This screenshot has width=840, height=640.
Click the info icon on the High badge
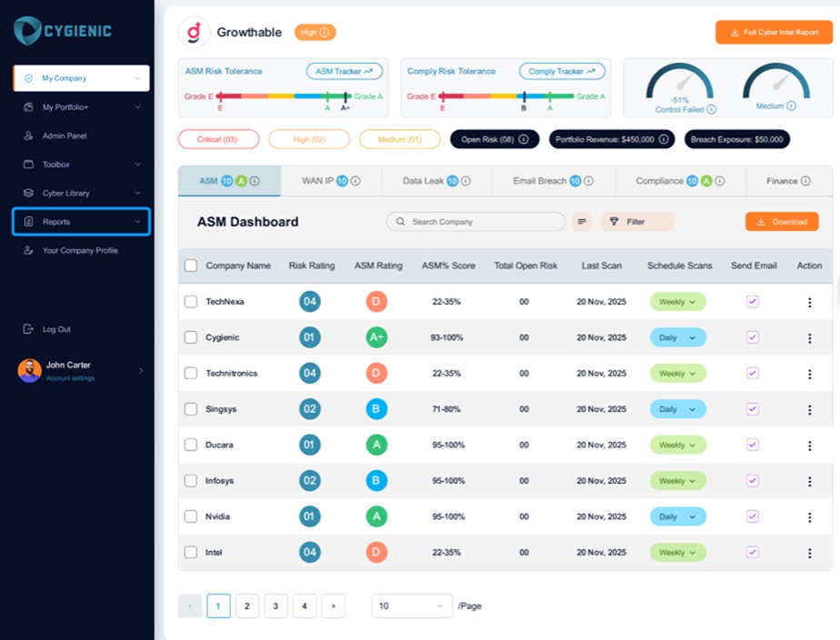325,32
